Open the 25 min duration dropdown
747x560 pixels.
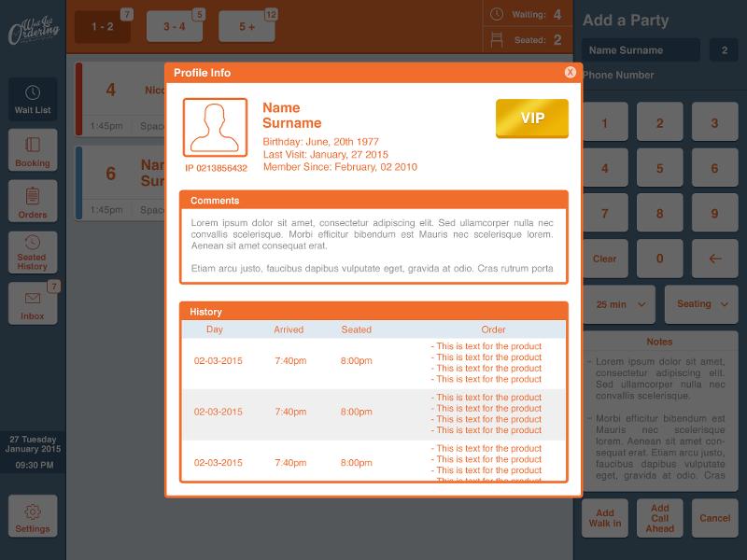click(618, 304)
